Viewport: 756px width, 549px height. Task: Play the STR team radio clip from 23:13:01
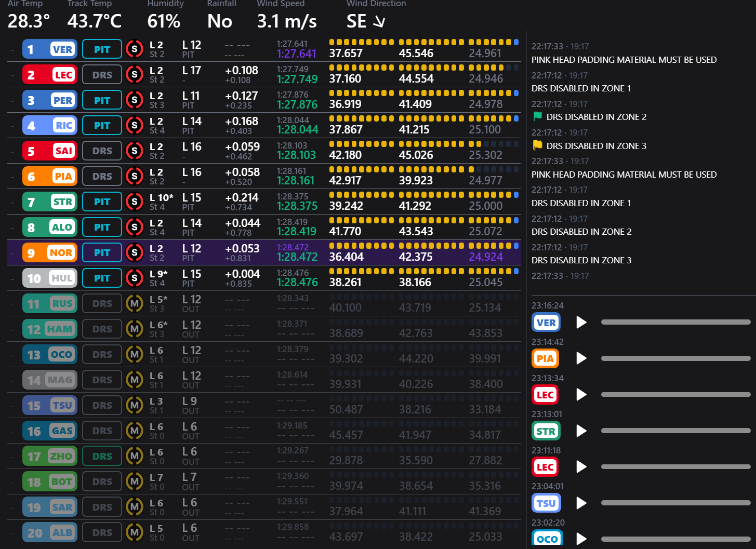point(581,431)
